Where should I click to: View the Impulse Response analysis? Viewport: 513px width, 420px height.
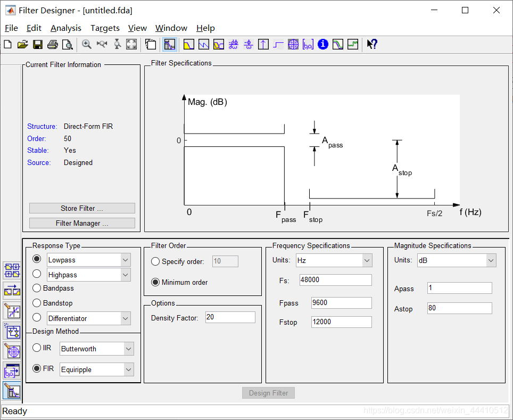[x=263, y=44]
